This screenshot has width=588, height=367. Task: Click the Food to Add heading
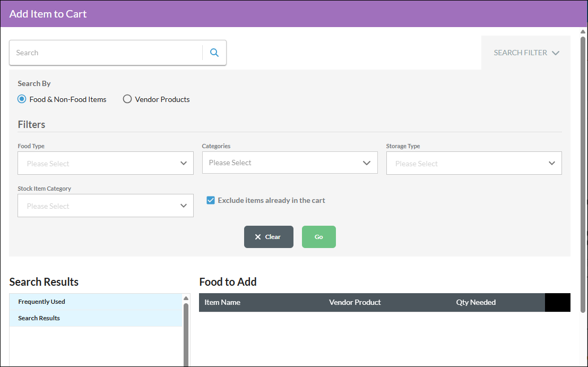pos(228,282)
